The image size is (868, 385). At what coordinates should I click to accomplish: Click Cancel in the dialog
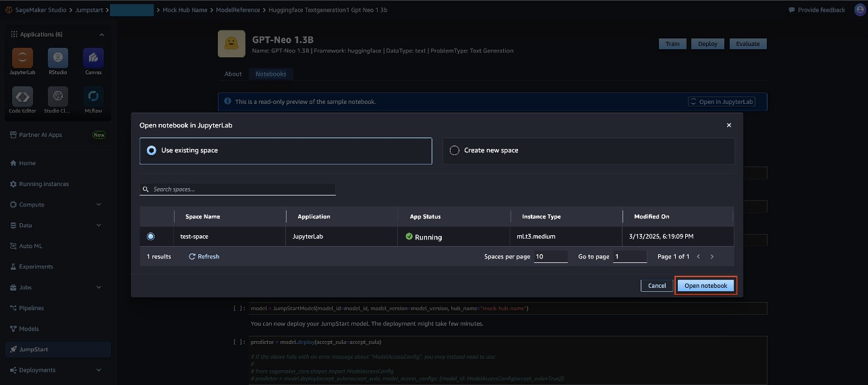pyautogui.click(x=657, y=286)
